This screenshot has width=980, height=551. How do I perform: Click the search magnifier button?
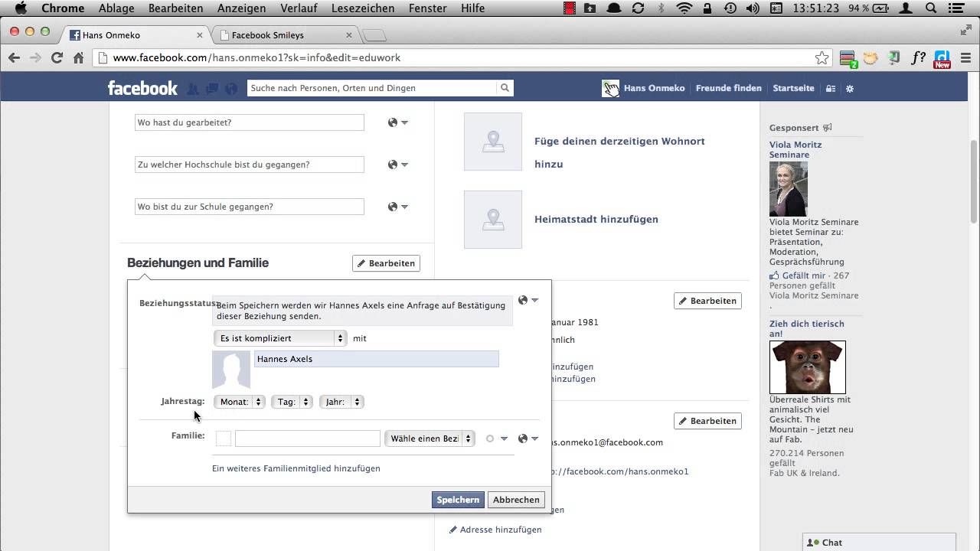pyautogui.click(x=505, y=88)
